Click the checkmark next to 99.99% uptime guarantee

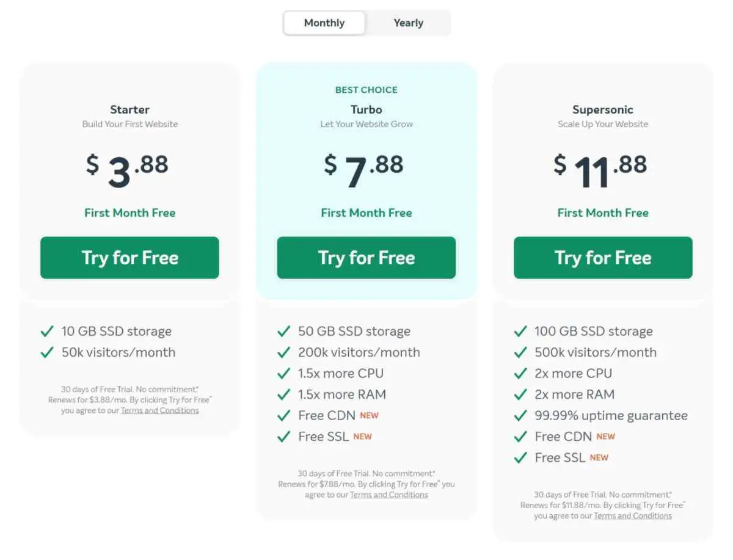pos(520,416)
